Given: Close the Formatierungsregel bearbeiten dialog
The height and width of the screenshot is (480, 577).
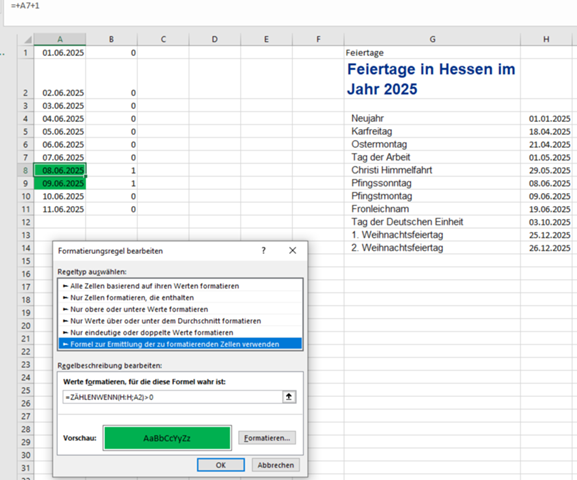Looking at the screenshot, I should coord(293,251).
